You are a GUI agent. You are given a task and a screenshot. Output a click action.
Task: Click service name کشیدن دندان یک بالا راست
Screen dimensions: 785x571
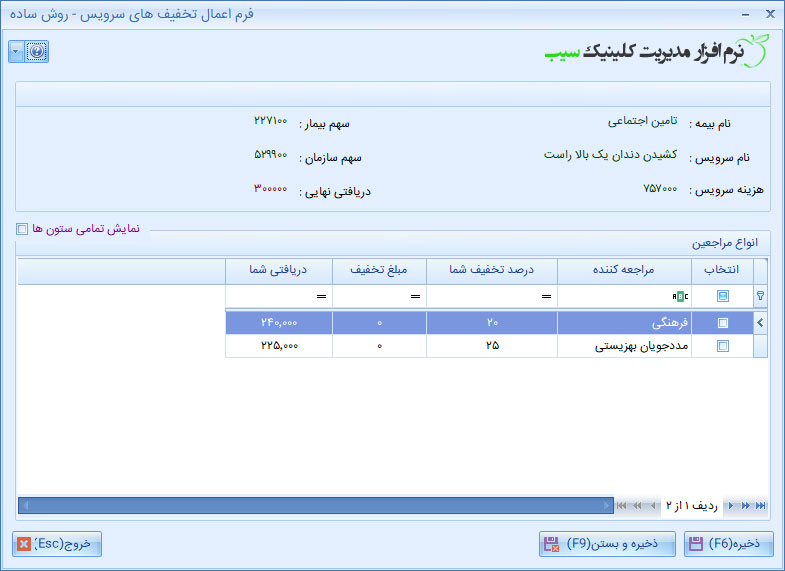click(611, 155)
